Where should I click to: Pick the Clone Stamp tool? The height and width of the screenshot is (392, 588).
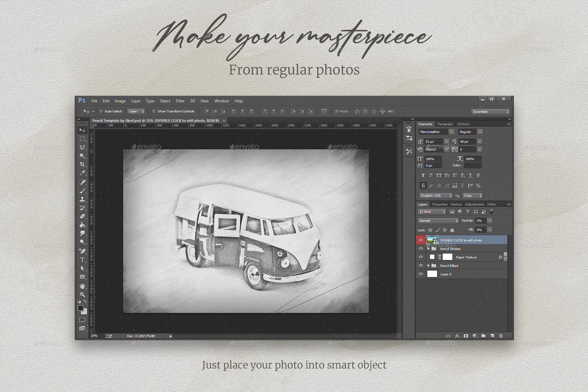pyautogui.click(x=82, y=199)
